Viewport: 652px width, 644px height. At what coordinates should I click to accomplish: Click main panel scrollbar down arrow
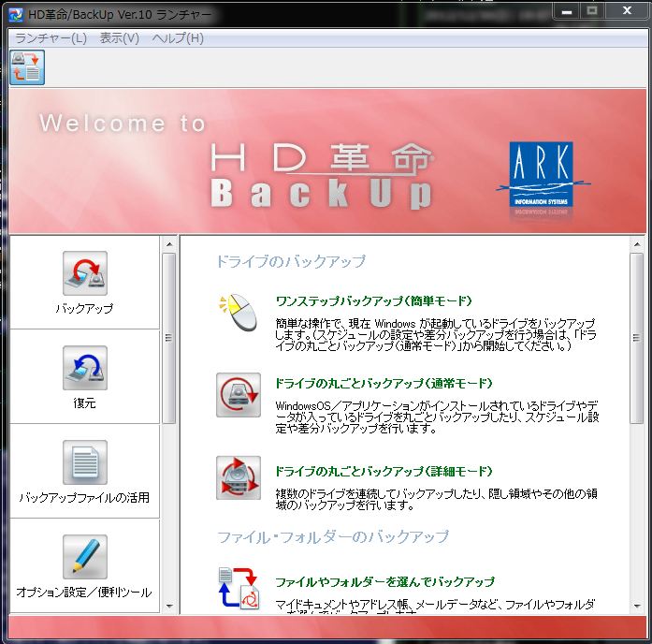tap(637, 606)
